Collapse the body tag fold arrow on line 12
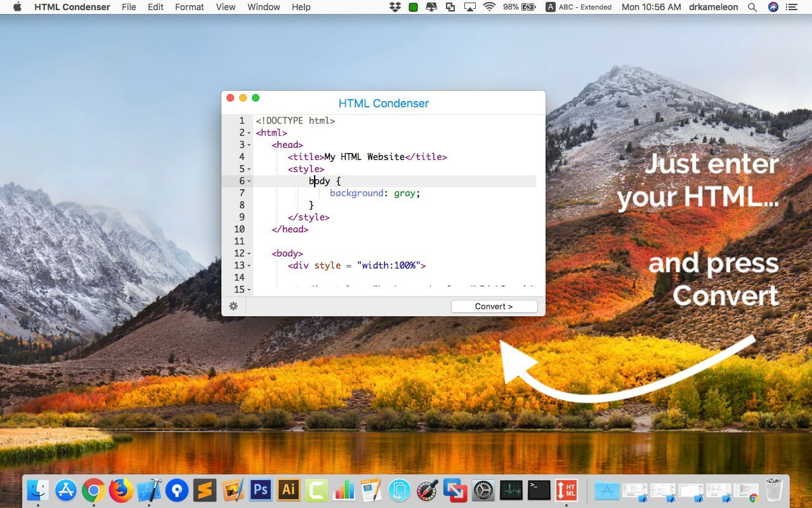Viewport: 812px width, 508px height. click(x=249, y=254)
